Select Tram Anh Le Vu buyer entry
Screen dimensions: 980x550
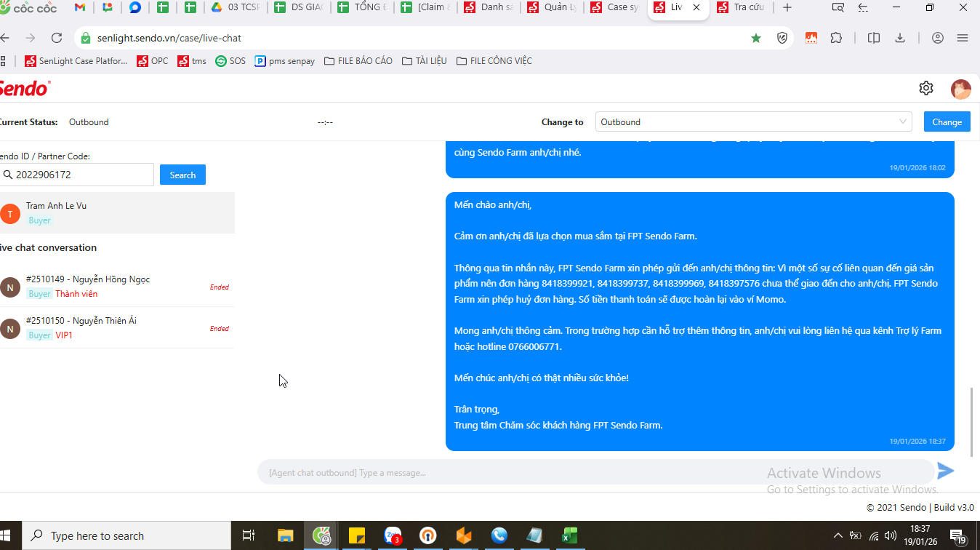116,212
